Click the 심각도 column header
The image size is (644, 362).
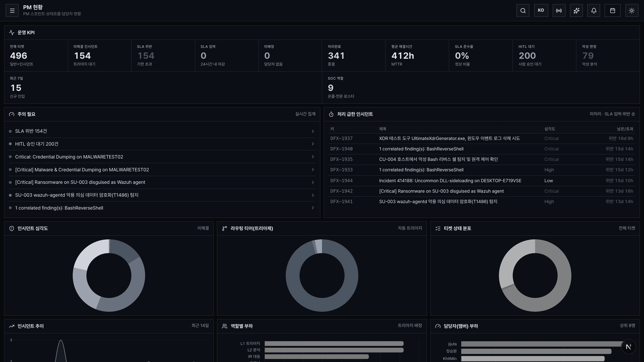click(549, 129)
